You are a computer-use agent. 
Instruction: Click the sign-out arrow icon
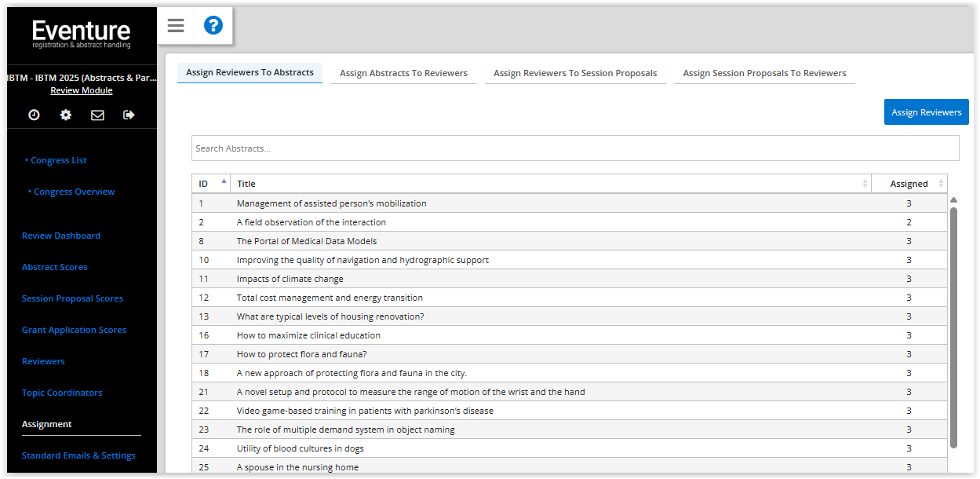[129, 115]
